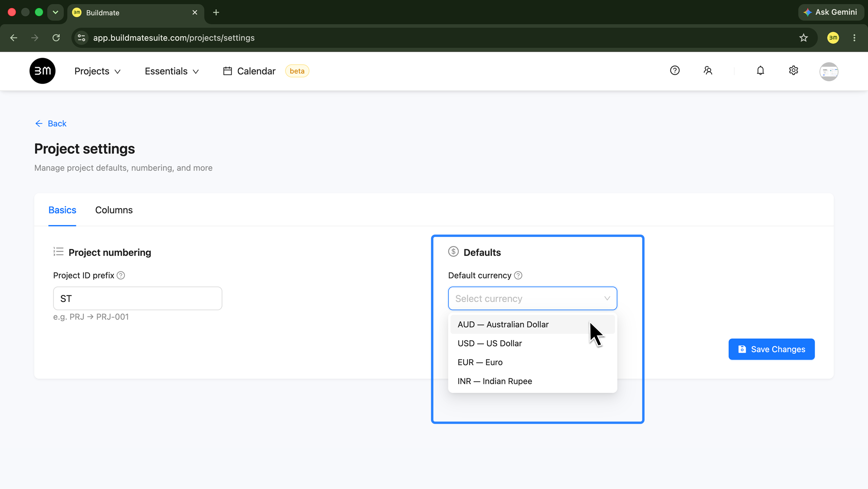Toggle the Select currency dropdown

tap(532, 298)
